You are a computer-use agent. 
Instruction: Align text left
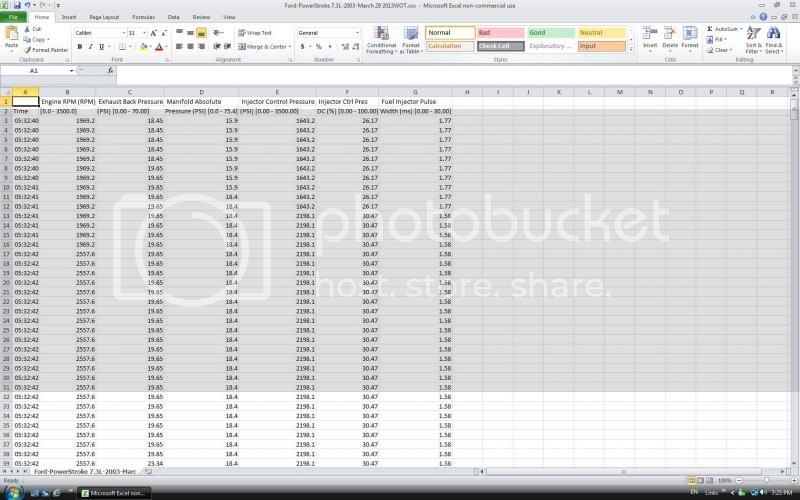click(179, 46)
